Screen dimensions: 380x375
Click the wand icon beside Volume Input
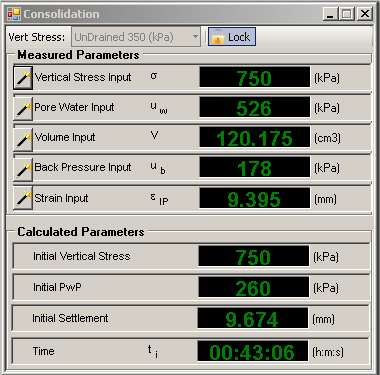tap(23, 139)
